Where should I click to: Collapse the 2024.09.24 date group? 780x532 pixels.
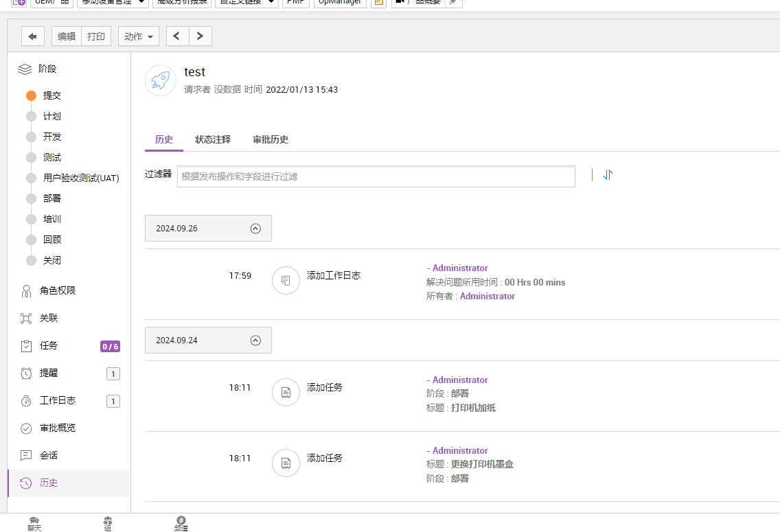(x=255, y=340)
